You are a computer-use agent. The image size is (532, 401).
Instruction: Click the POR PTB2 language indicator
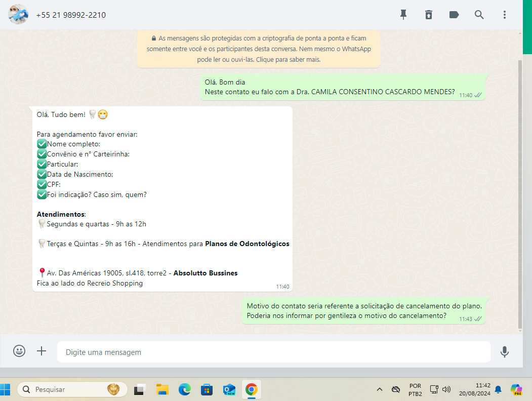tap(415, 389)
